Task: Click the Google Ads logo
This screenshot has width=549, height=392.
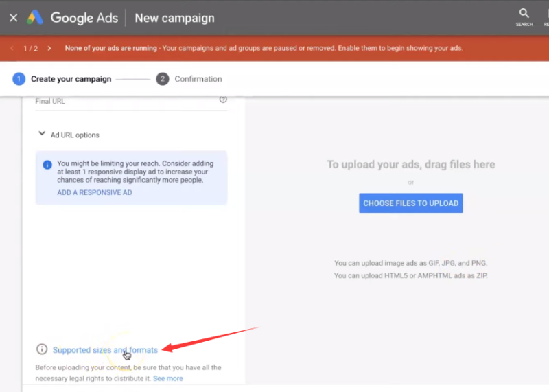Action: [35, 18]
